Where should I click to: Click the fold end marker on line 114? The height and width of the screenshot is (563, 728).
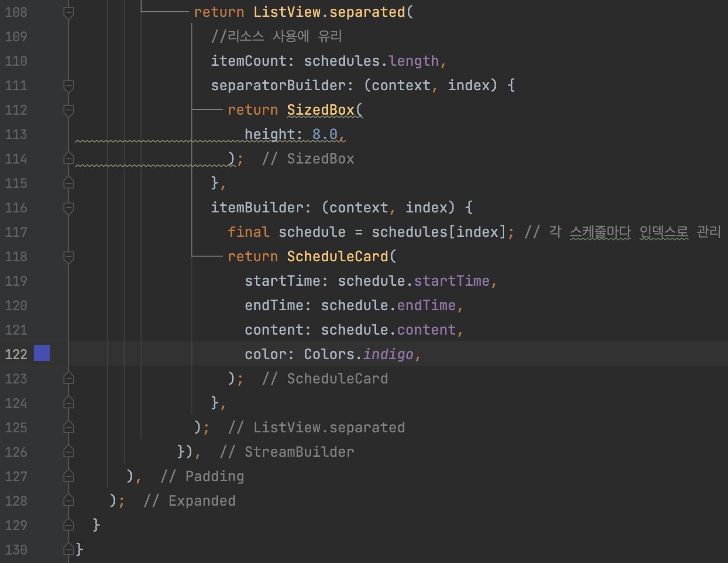(69, 158)
